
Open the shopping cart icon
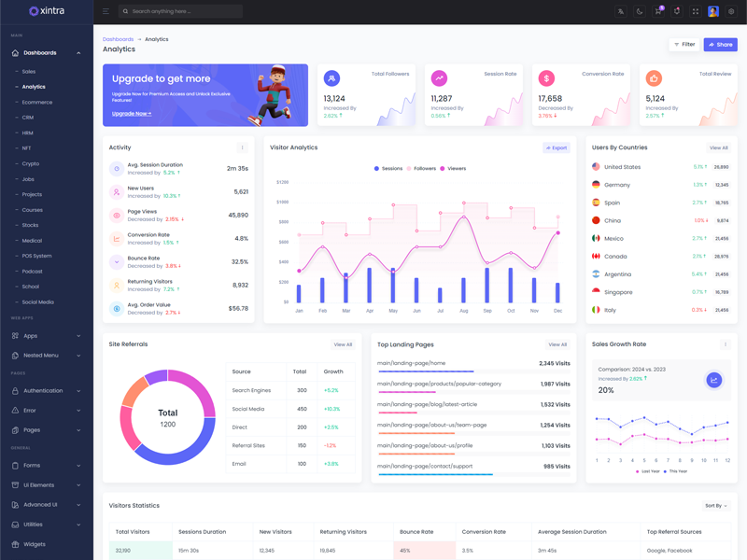[658, 11]
